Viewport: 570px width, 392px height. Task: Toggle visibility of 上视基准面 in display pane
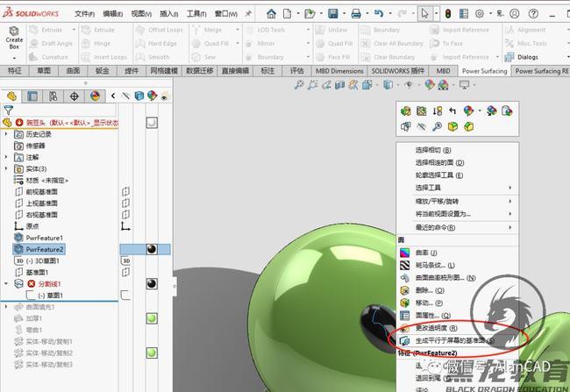pyautogui.click(x=125, y=203)
